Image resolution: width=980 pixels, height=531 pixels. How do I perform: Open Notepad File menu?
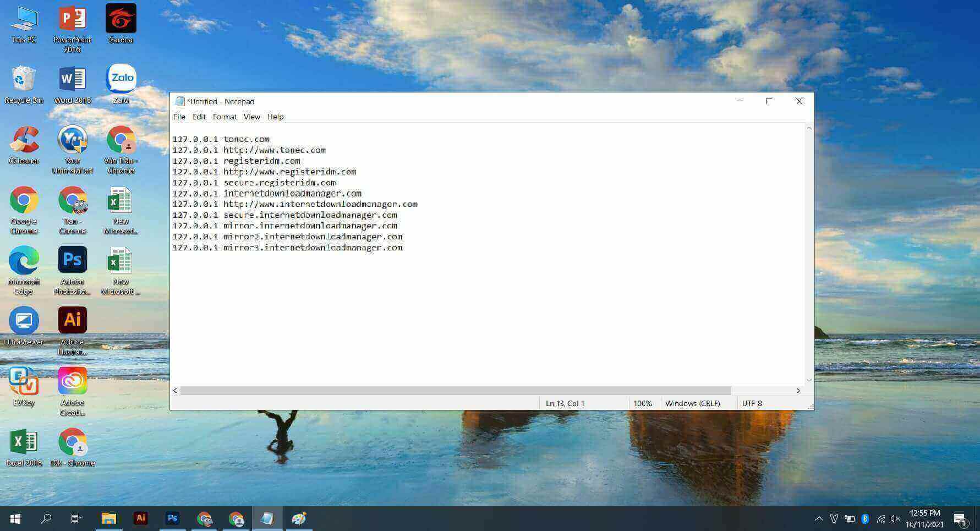coord(179,117)
